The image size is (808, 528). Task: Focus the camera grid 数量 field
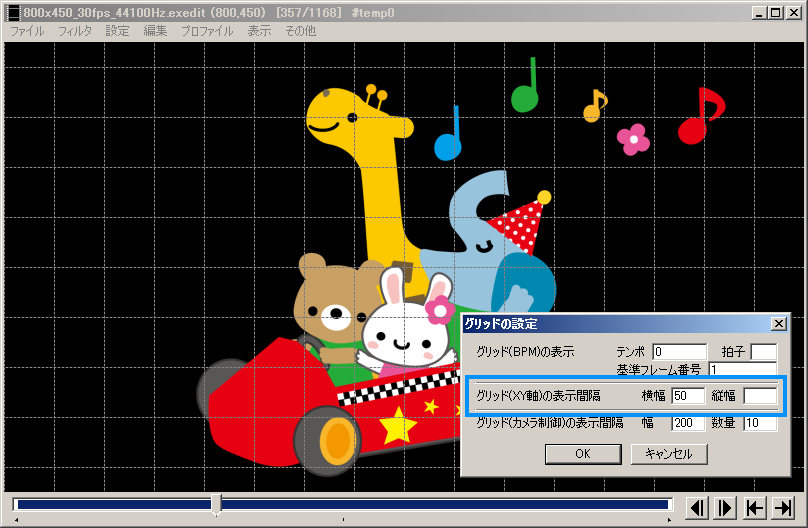pyautogui.click(x=760, y=423)
